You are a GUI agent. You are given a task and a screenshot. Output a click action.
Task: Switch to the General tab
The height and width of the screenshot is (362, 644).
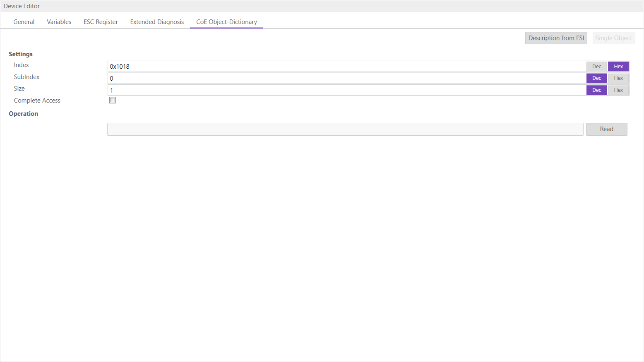24,22
